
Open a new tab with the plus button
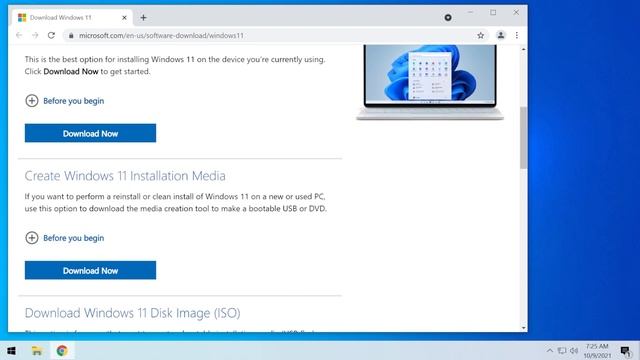click(x=143, y=18)
